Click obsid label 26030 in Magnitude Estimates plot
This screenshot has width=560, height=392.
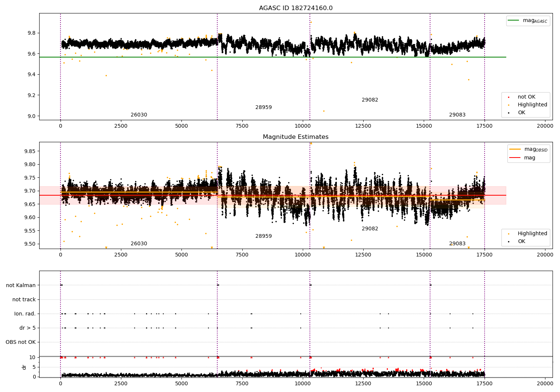(139, 244)
